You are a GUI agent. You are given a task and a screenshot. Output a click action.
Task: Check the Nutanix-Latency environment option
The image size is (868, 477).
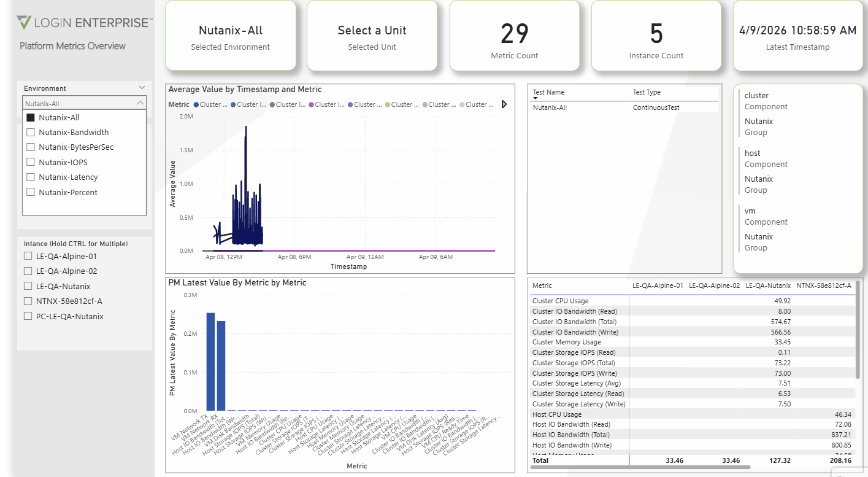click(31, 177)
